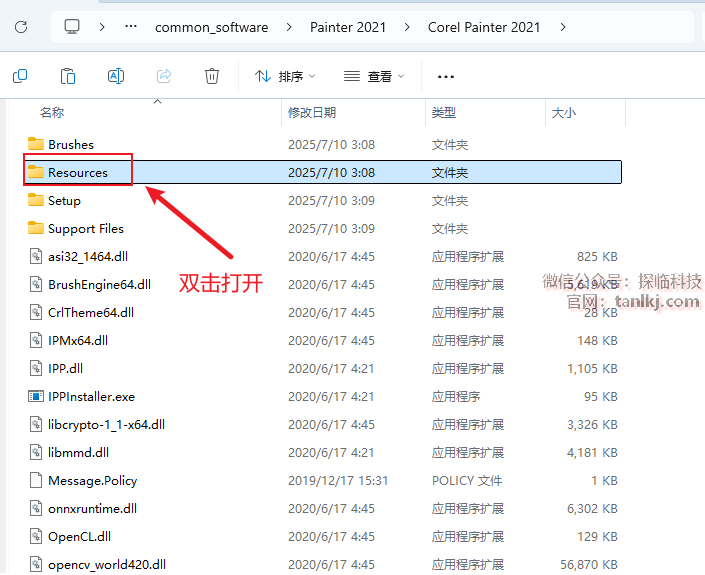The width and height of the screenshot is (705, 575).
Task: Click the Brushes folder icon
Action: [36, 144]
